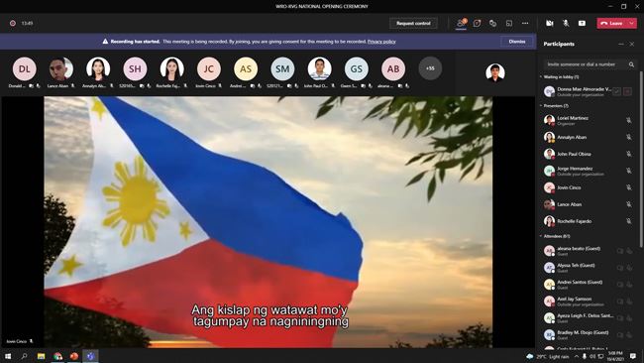Show the +55 more participants
Screen dimensions: 644x363
pos(430,68)
